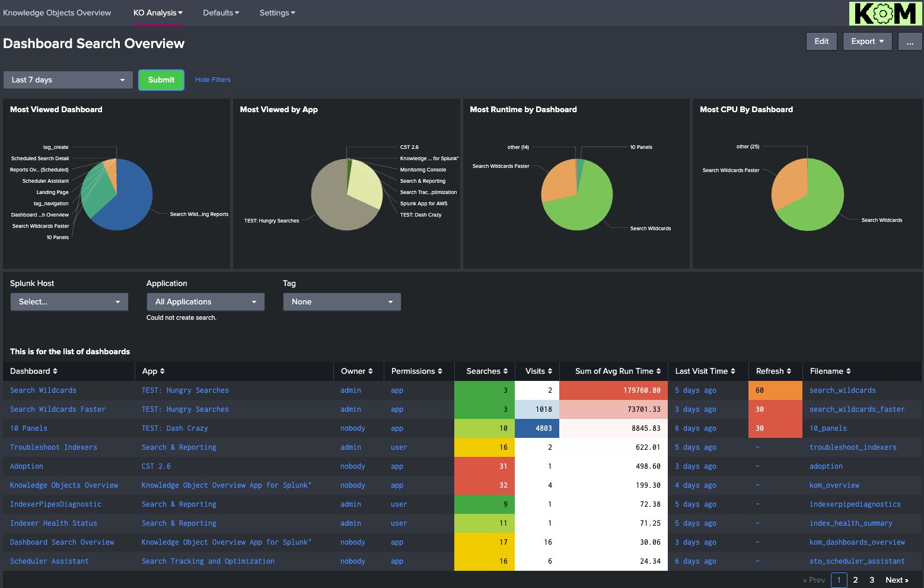Click gray slice in Most Viewed by App pie
Viewport: 924px width, 588px height.
pyautogui.click(x=332, y=202)
